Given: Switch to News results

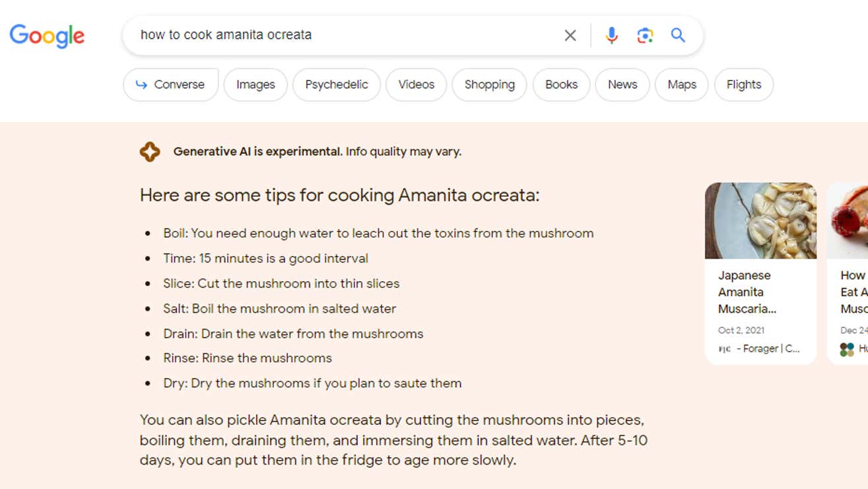Looking at the screenshot, I should [622, 84].
